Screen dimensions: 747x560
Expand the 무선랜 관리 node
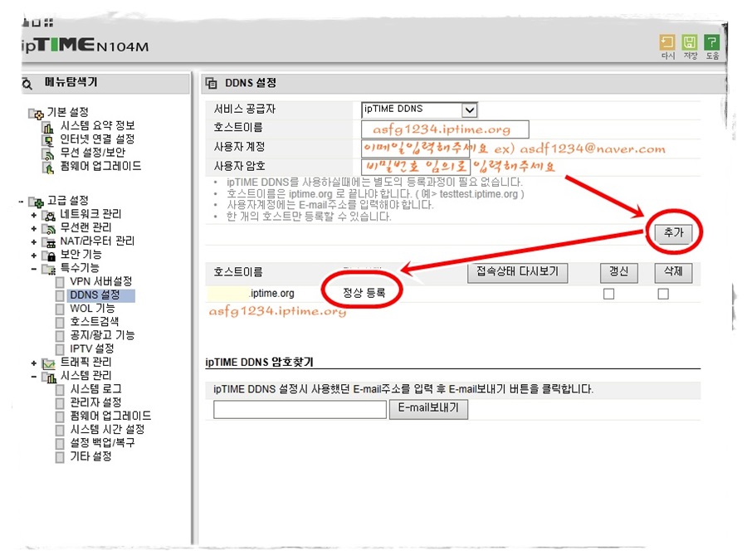click(34, 229)
